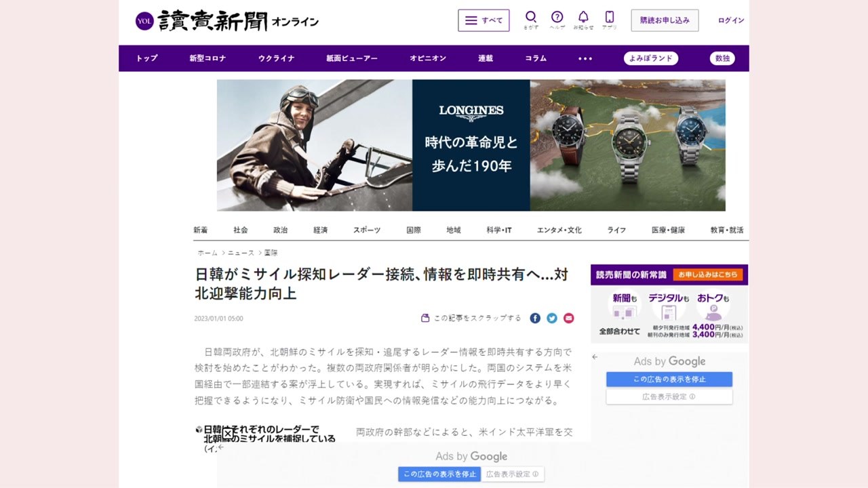Open ウクライナ navigation item
This screenshot has width=868, height=488.
(276, 58)
